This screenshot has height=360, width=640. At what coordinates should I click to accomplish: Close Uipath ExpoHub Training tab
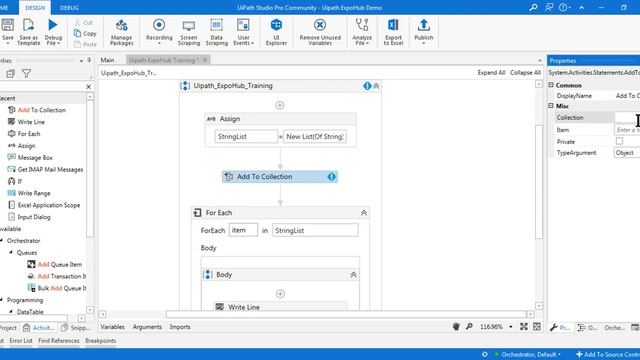click(205, 60)
